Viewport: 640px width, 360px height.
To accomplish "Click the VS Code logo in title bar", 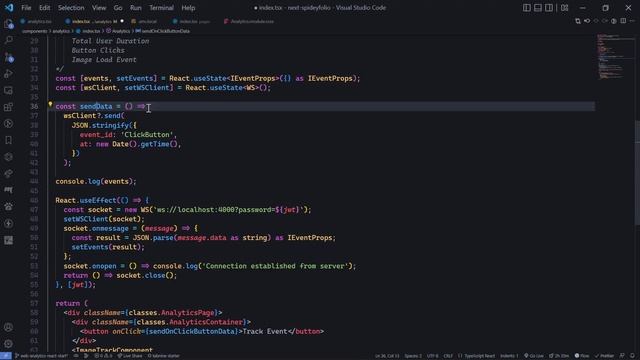I will pyautogui.click(x=9, y=7).
